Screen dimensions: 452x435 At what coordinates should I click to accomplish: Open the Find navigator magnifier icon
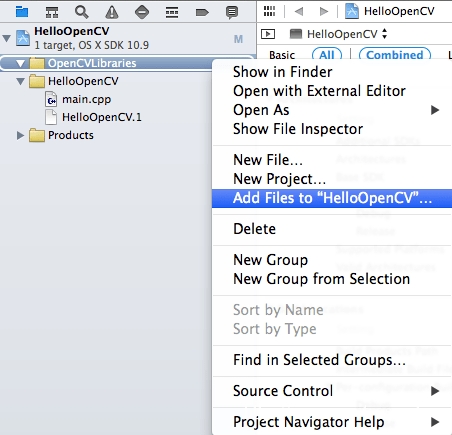(82, 12)
